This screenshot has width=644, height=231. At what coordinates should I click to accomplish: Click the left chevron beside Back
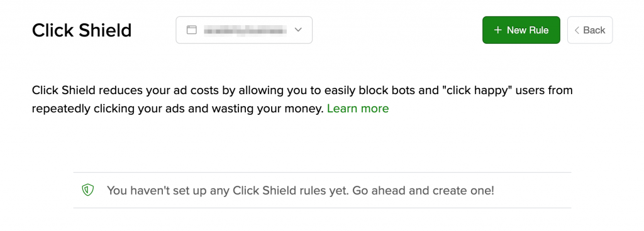[577, 30]
